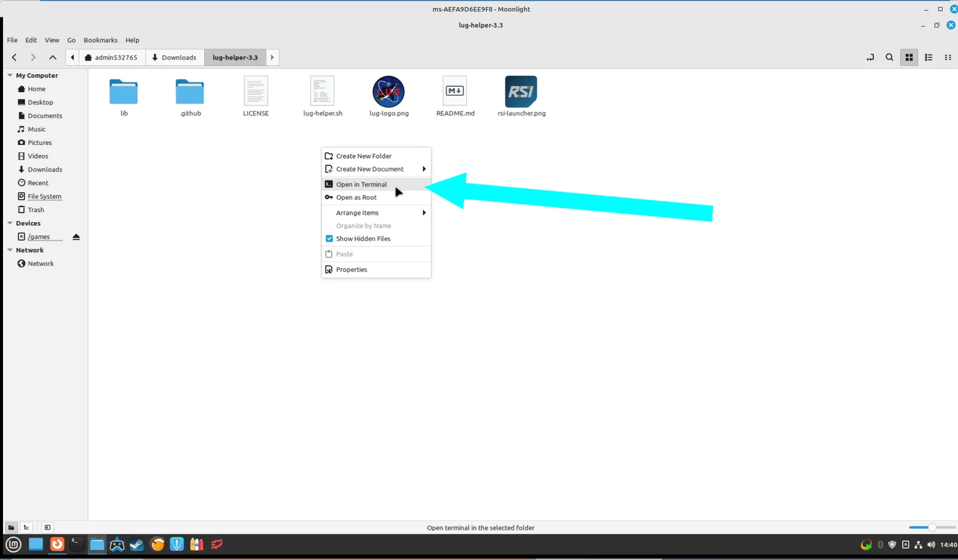Launch Firefox from the panel
958x560 pixels.
pos(57,544)
